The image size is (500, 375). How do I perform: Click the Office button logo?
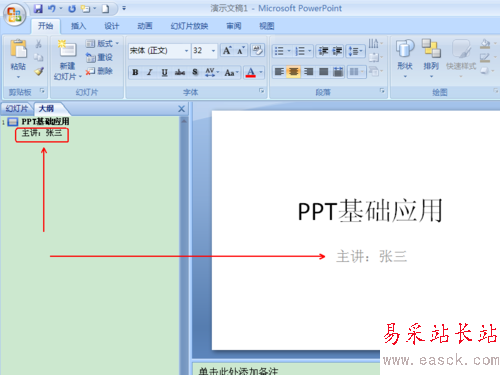tap(14, 15)
